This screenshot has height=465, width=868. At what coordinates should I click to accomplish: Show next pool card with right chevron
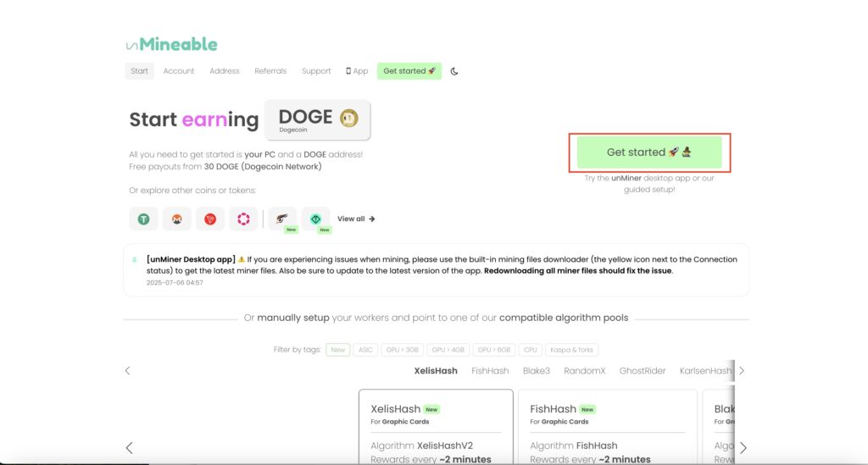click(743, 448)
